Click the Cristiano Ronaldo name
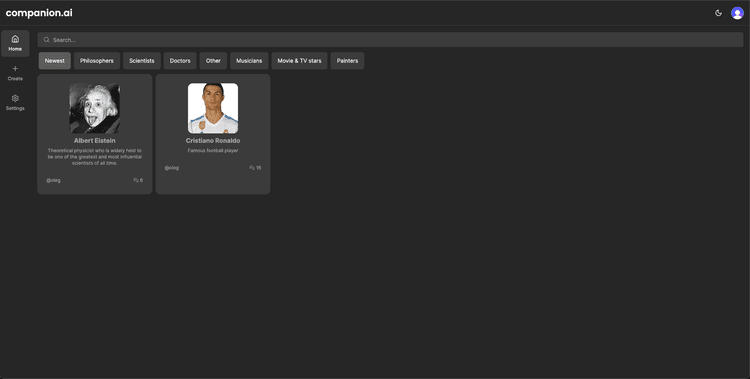The height and width of the screenshot is (379, 750). point(213,141)
